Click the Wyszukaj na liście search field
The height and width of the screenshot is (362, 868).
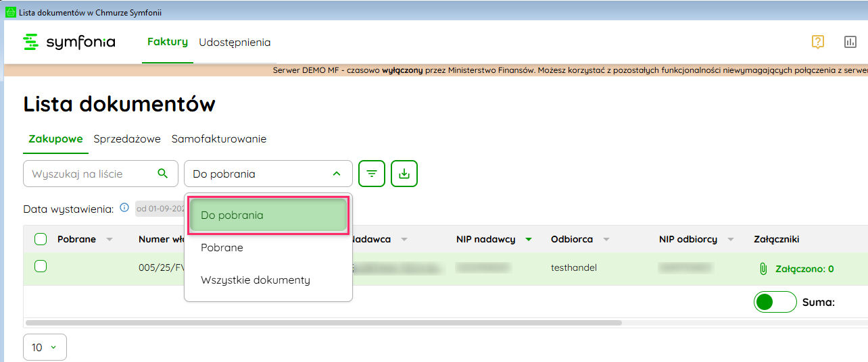pyautogui.click(x=91, y=174)
